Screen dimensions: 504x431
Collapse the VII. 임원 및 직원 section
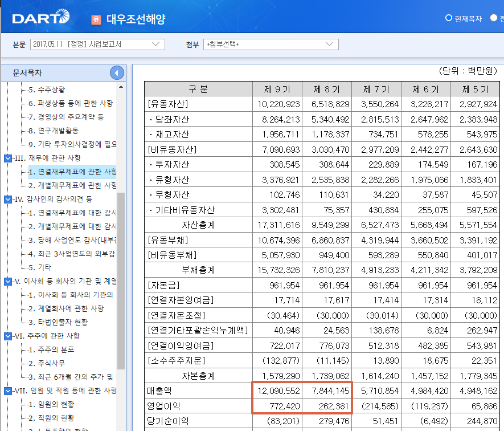pyautogui.click(x=6, y=391)
